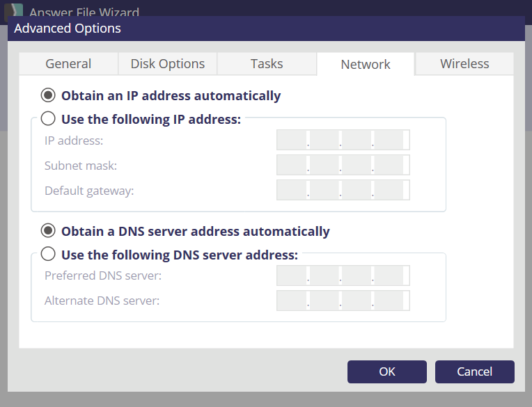Go to the Tasks tab
This screenshot has height=407, width=532.
coord(267,64)
